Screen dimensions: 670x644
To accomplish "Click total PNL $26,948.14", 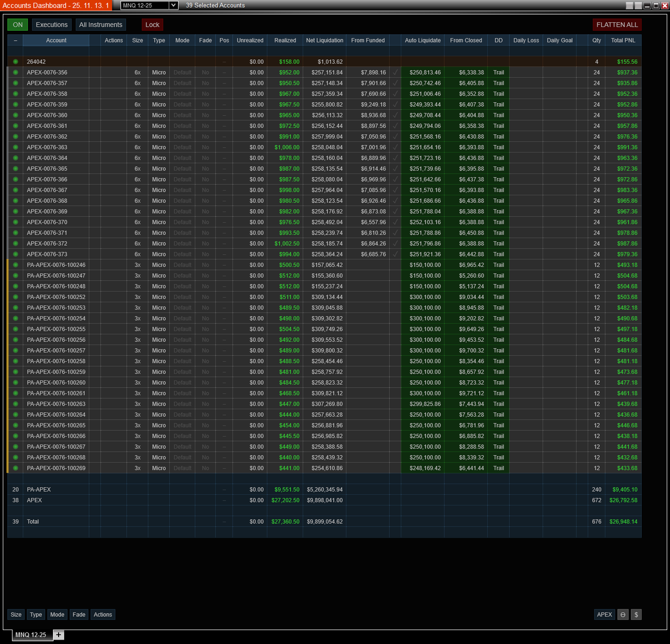I will [x=623, y=522].
